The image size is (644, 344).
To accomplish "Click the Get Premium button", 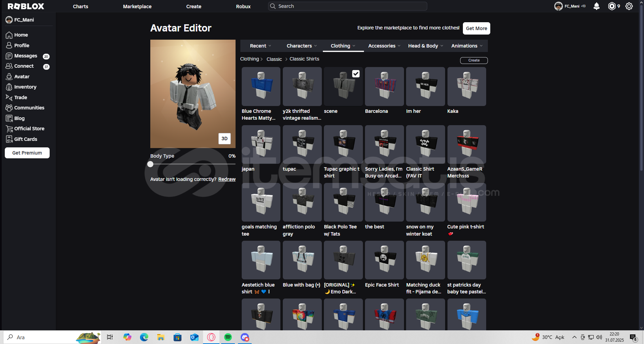I will coord(27,153).
